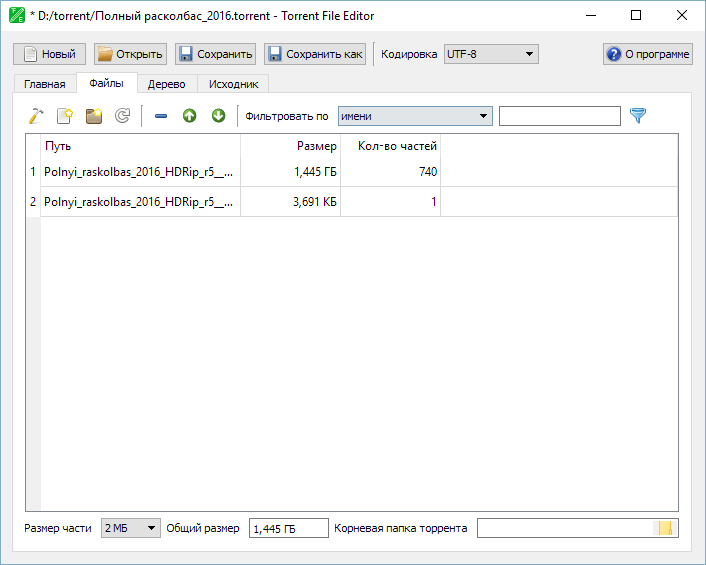Open the Кодировка UTF-8 dropdown
Screen dimensions: 706x565
pos(491,54)
